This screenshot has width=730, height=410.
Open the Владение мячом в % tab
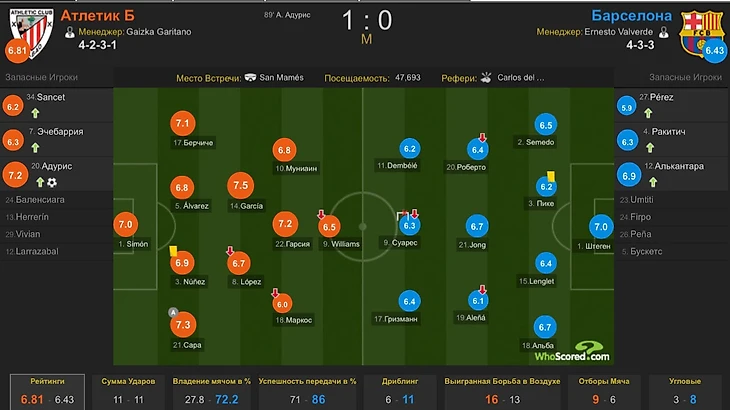(211, 391)
